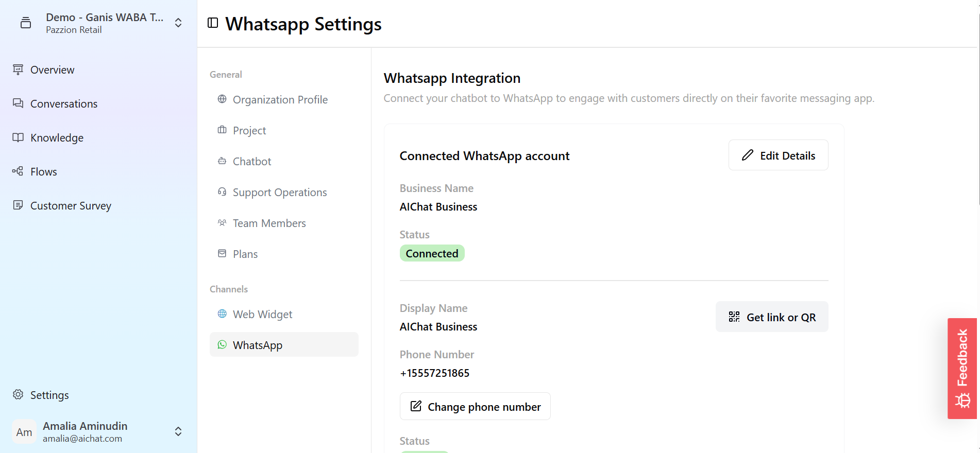Image resolution: width=980 pixels, height=453 pixels.
Task: Click the Flows workflow icon
Action: (18, 171)
